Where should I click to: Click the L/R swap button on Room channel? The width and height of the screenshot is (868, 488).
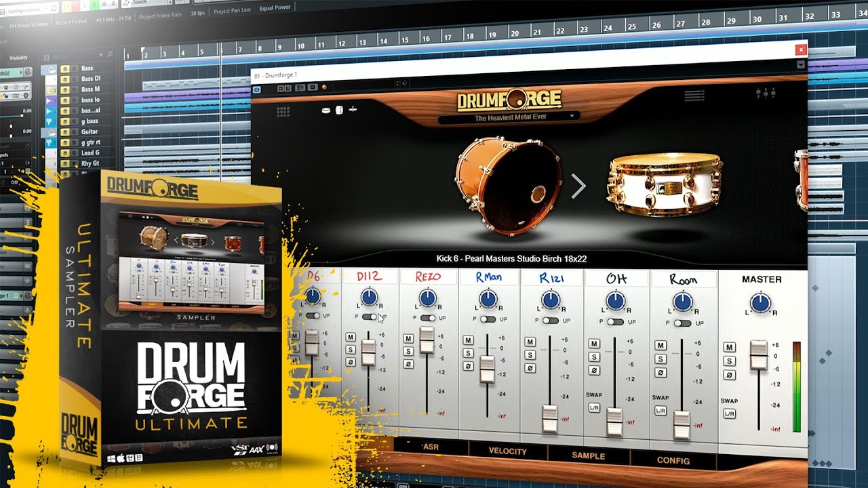pos(660,411)
